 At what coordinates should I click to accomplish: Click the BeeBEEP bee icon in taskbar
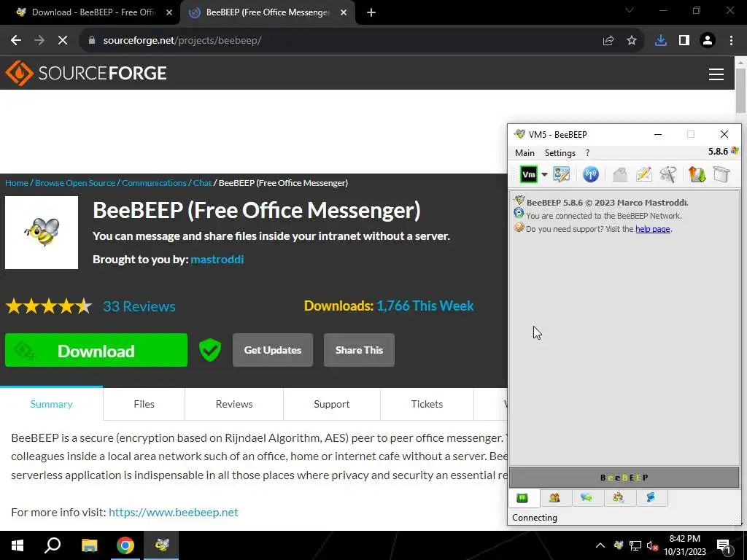(x=161, y=545)
